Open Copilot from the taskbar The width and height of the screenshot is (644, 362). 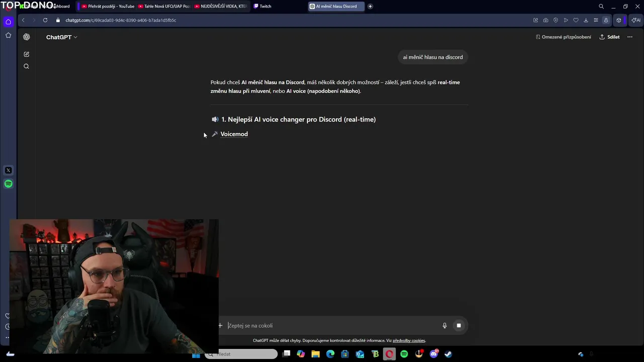coord(301,354)
